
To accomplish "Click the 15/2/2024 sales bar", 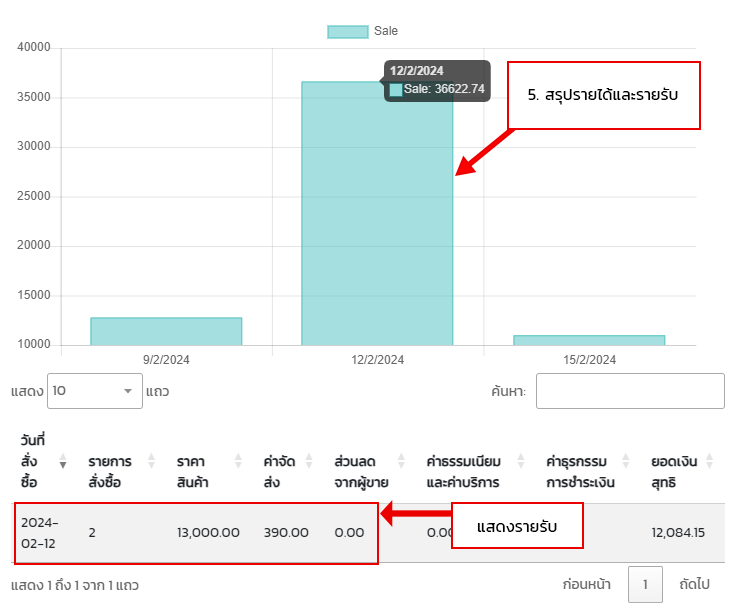I will [588, 340].
